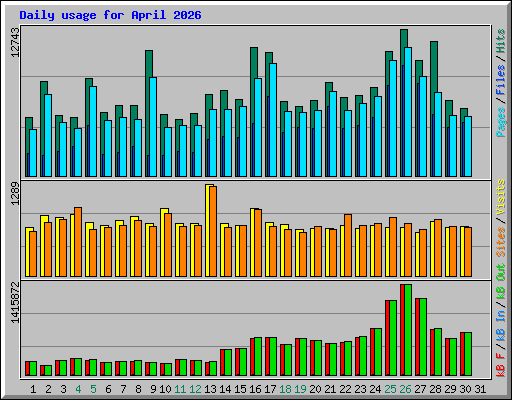Click the green kB Out bar for day 26
Image resolution: width=512 pixels, height=400 pixels.
[408, 330]
